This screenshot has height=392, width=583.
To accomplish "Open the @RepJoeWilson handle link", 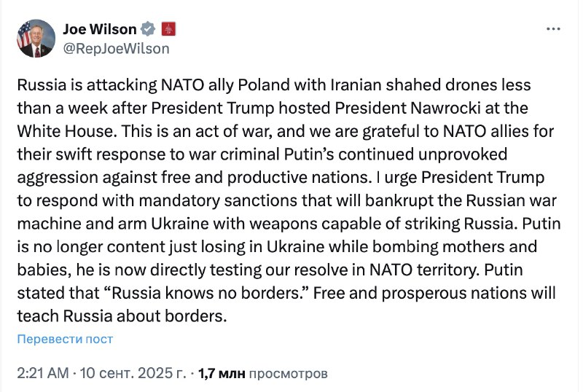I will pos(116,49).
